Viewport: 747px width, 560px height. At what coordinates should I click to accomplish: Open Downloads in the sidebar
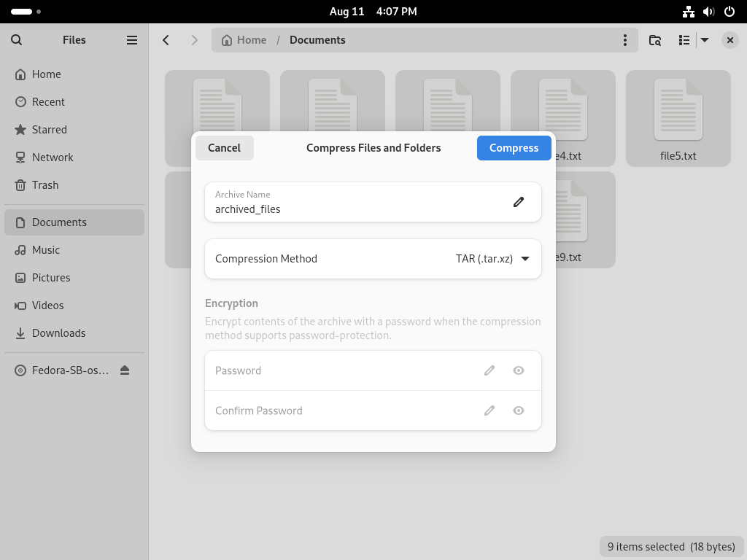(x=74, y=332)
